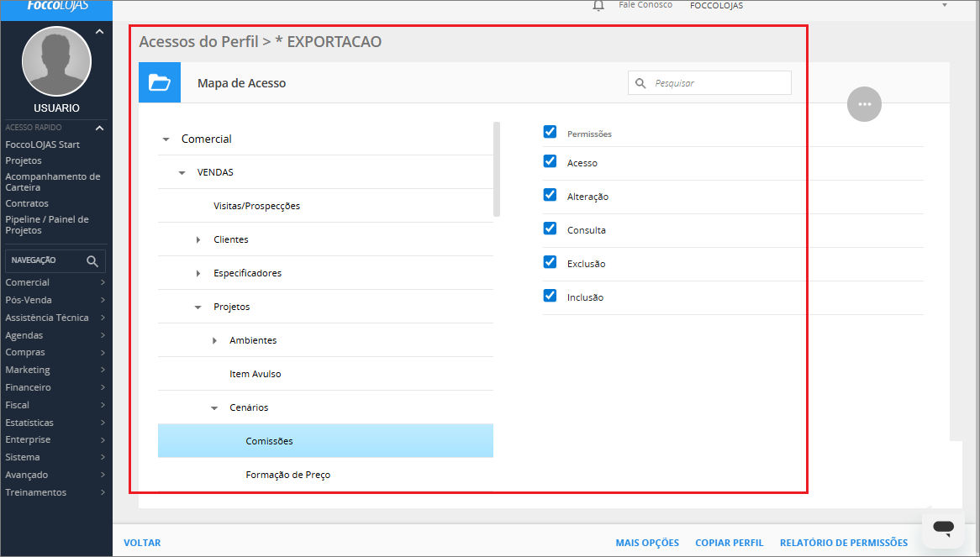Viewport: 980px width, 557px height.
Task: Open the chat bubble widget
Action: pyautogui.click(x=943, y=528)
